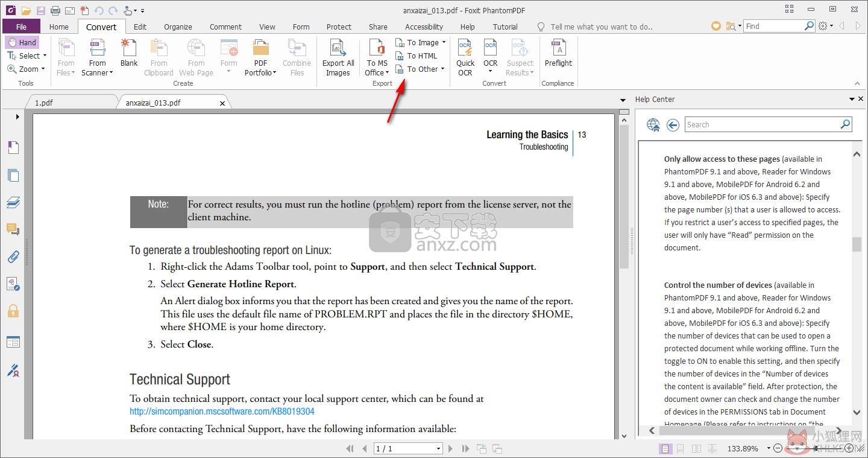This screenshot has width=868, height=458.
Task: Click the folder search icon beside Find
Action: pyautogui.click(x=732, y=26)
